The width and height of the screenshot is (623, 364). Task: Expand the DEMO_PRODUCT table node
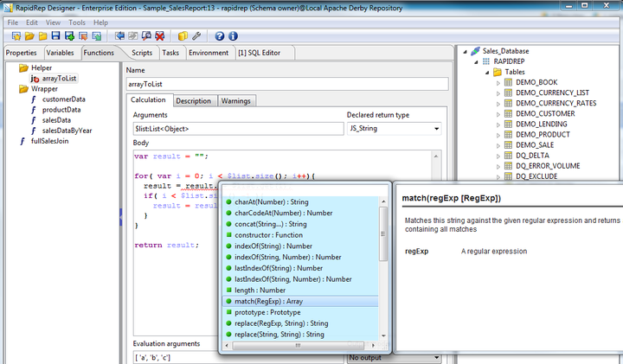[498, 135]
